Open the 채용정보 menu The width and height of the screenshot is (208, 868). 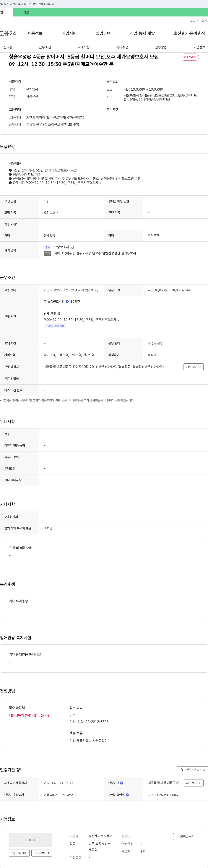pos(35,33)
